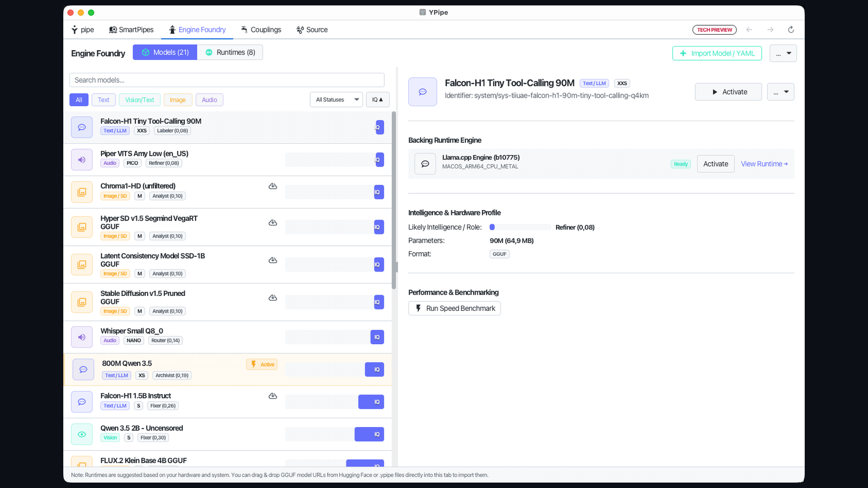The width and height of the screenshot is (868, 488).
Task: Click the chat bubble icon of 800M Qwen 3.5
Action: 83,370
